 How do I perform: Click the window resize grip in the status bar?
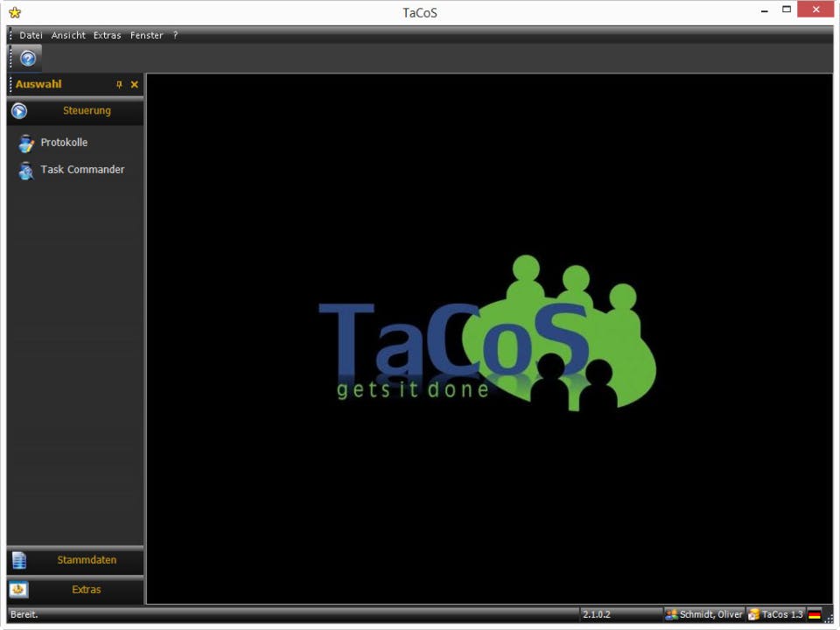click(x=829, y=617)
